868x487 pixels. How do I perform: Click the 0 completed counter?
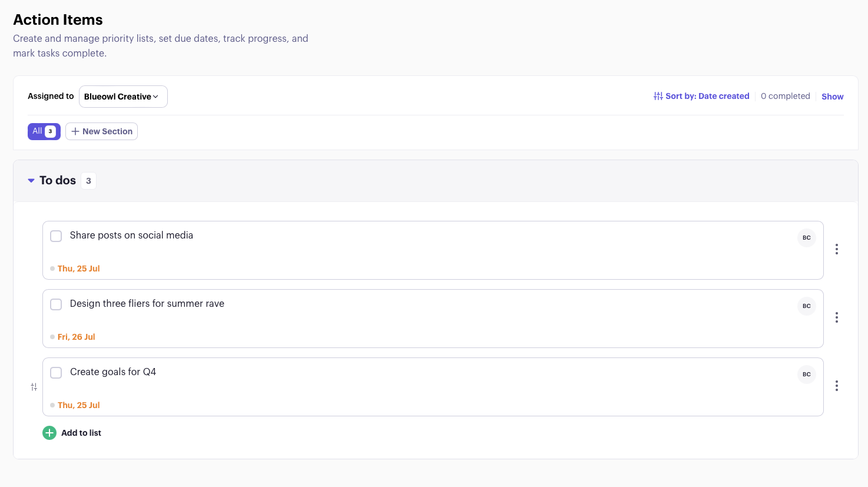coord(785,96)
